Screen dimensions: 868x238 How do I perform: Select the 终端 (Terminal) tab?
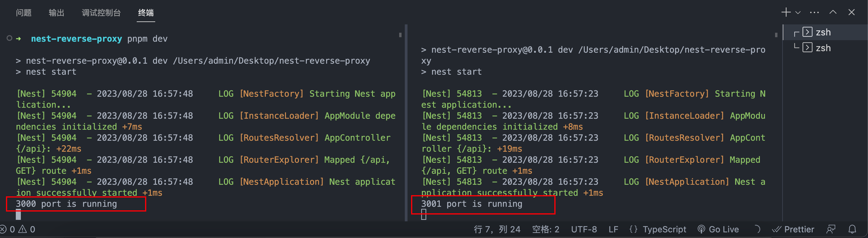tap(146, 13)
